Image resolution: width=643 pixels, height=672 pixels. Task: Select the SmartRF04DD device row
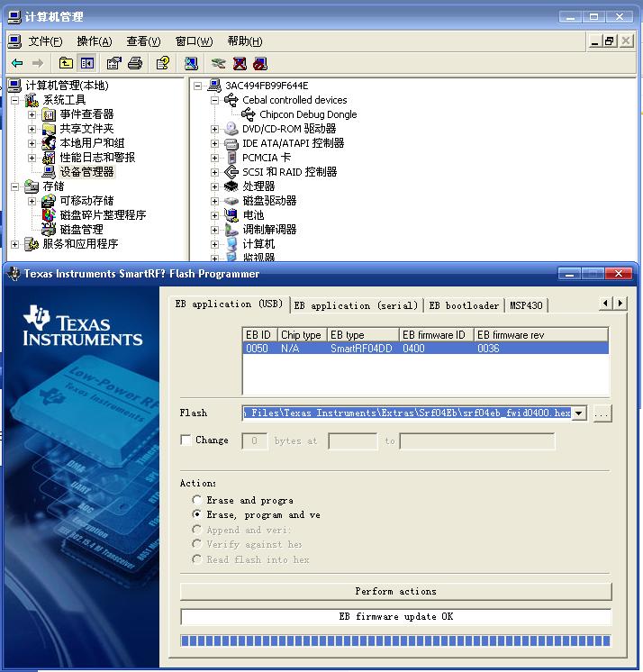click(x=425, y=349)
